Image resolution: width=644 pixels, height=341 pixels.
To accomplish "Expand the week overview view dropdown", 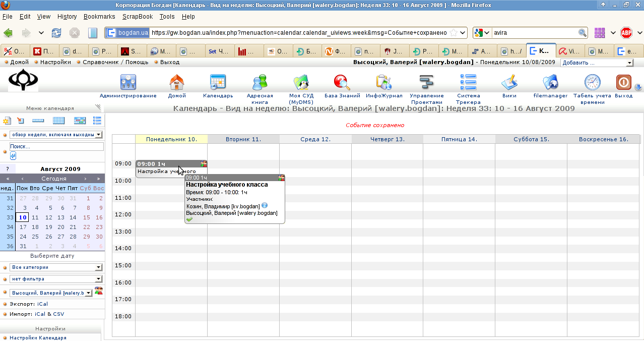I will coord(56,135).
